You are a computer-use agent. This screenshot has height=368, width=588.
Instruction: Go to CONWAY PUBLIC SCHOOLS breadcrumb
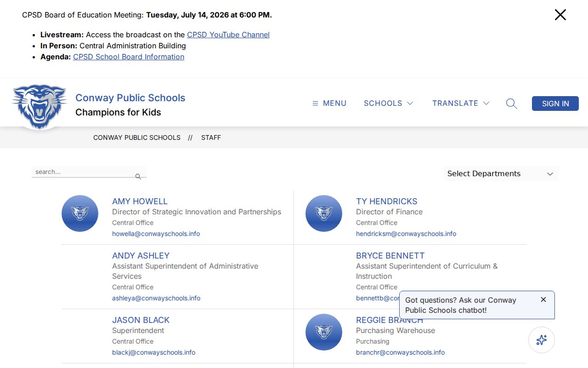137,138
